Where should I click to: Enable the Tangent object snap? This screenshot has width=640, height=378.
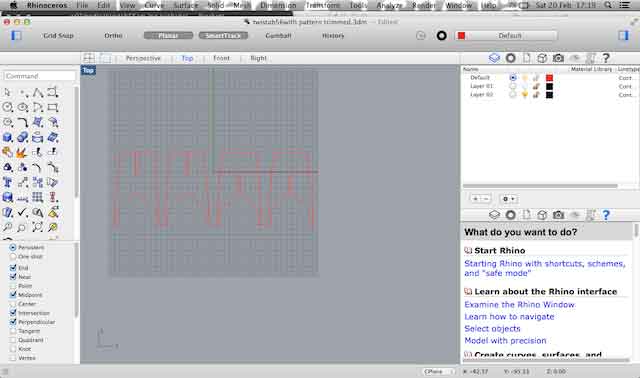(13, 331)
